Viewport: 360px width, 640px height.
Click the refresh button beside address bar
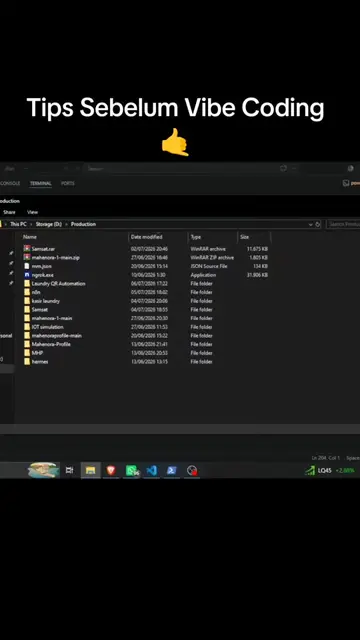pos(318,224)
